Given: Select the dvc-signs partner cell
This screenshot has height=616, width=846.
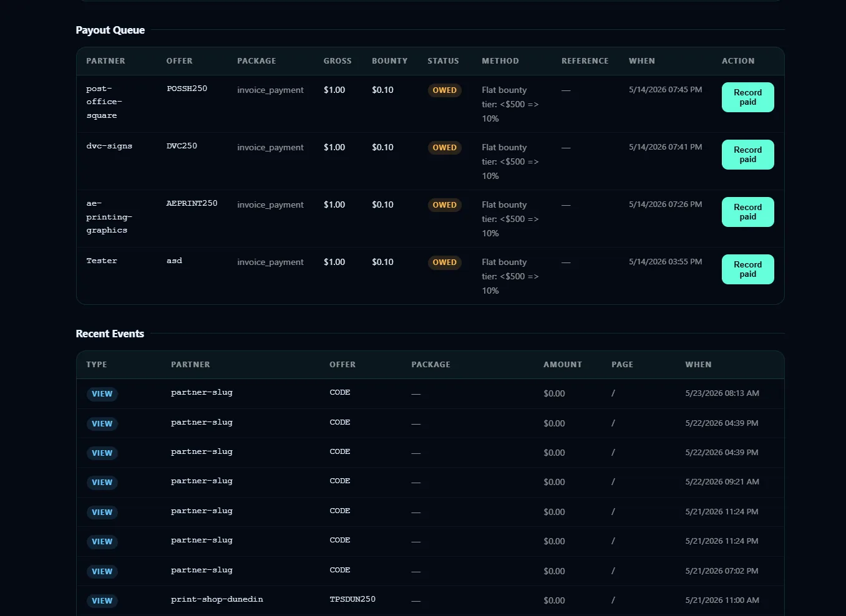Looking at the screenshot, I should (109, 146).
